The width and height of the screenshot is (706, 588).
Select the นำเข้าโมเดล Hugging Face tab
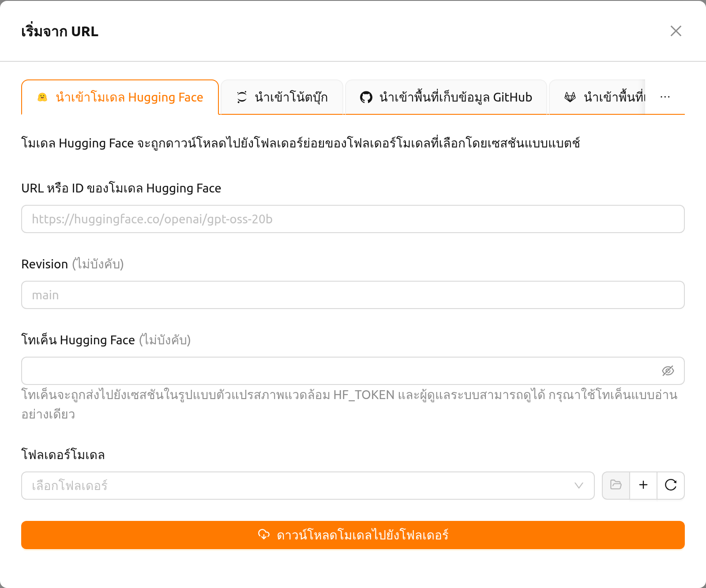120,97
